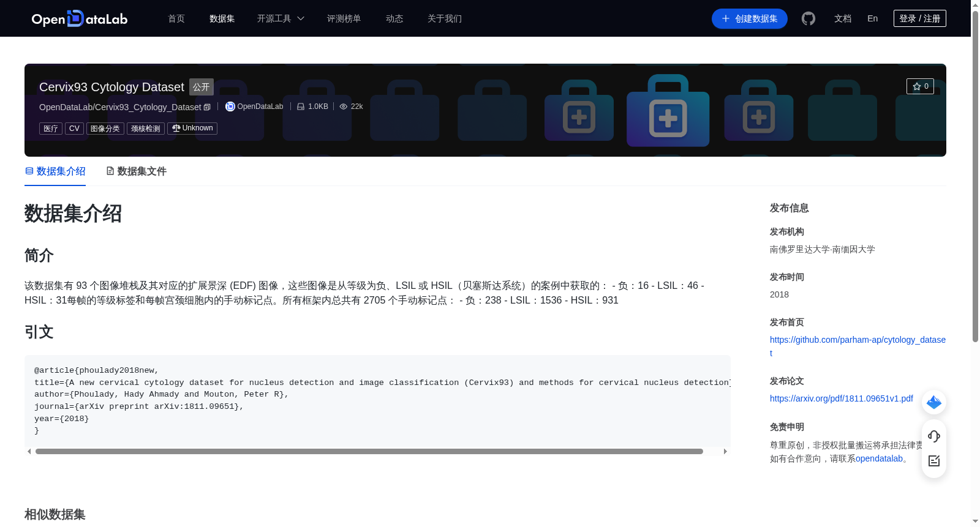Open 文档 link in header
The width and height of the screenshot is (980, 527).
point(843,18)
